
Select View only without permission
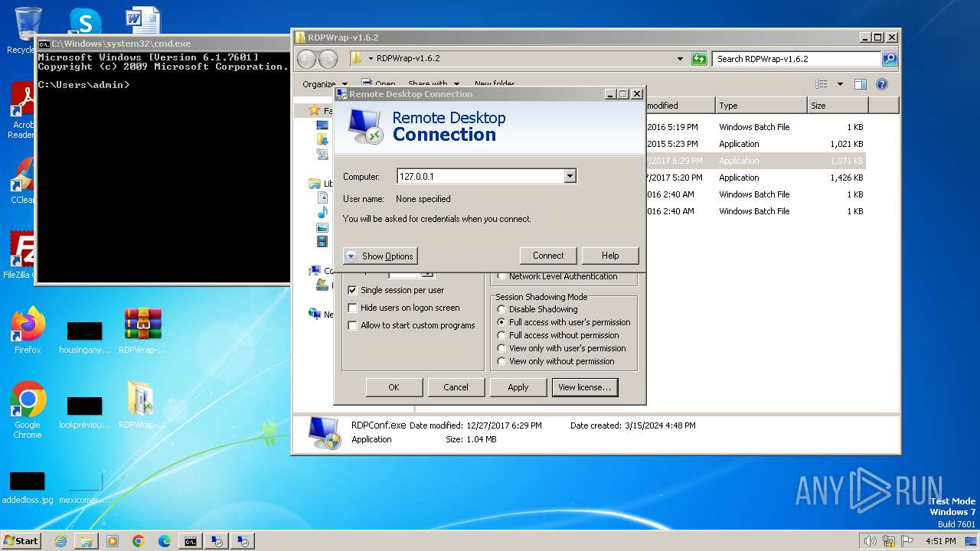coord(501,361)
